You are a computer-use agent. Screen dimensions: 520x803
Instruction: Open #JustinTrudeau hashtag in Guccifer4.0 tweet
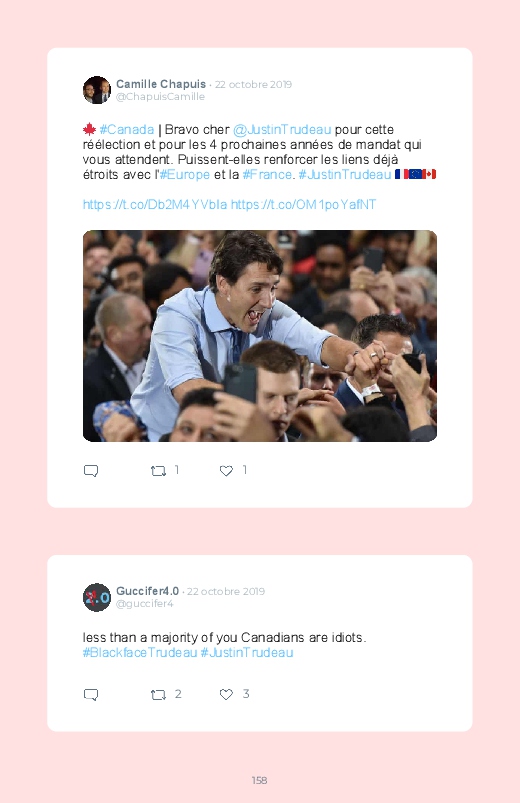[246, 653]
